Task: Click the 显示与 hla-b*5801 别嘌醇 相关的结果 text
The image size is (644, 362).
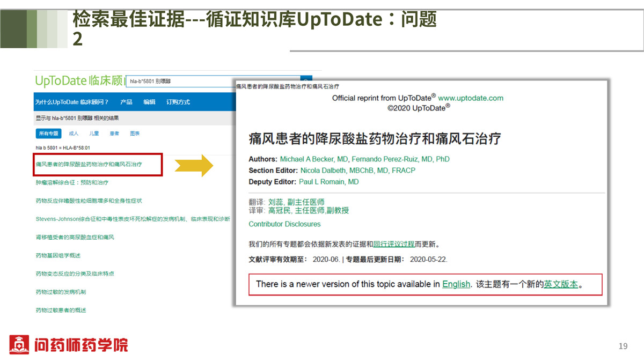Action: (x=77, y=118)
